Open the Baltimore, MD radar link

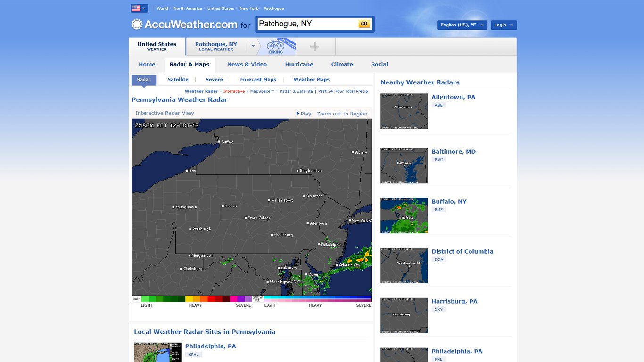454,152
